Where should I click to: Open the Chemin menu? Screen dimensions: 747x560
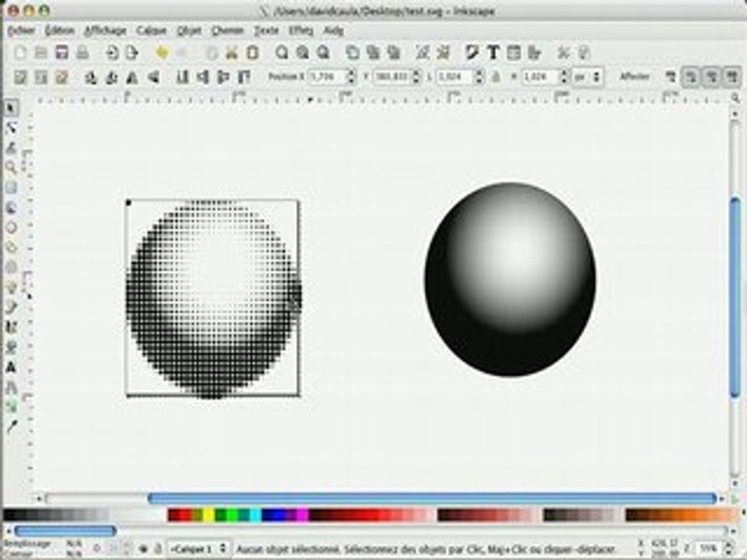coord(227,31)
